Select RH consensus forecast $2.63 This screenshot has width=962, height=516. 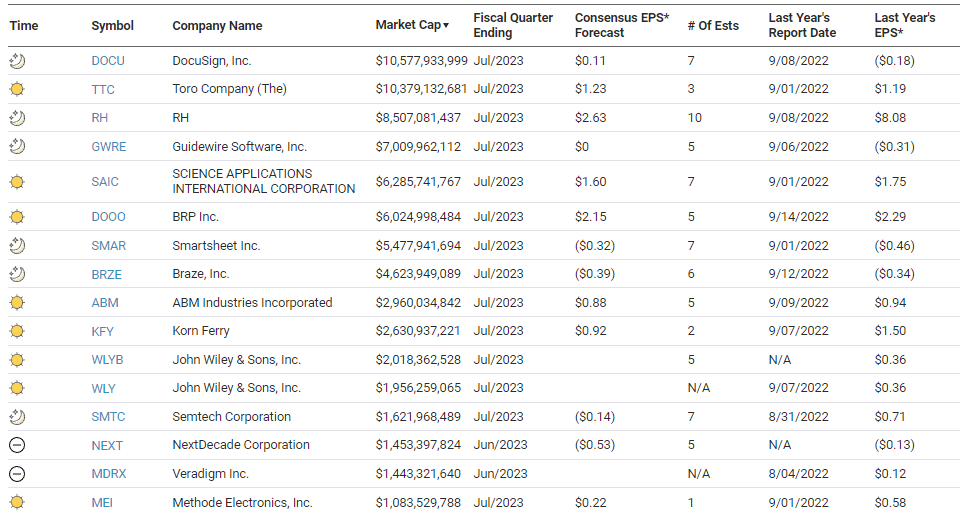(590, 118)
